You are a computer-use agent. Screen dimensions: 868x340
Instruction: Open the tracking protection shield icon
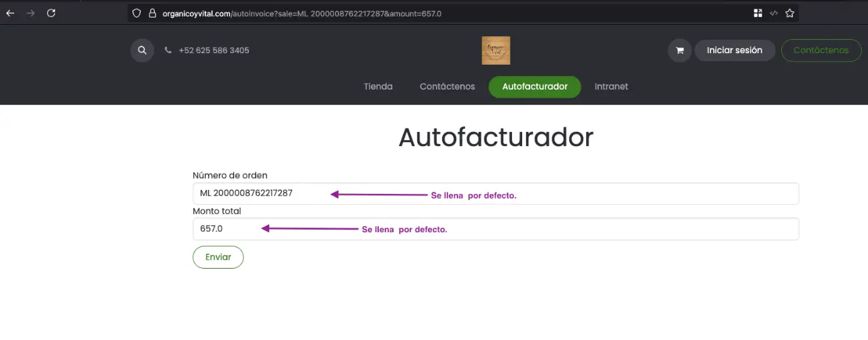pos(137,13)
